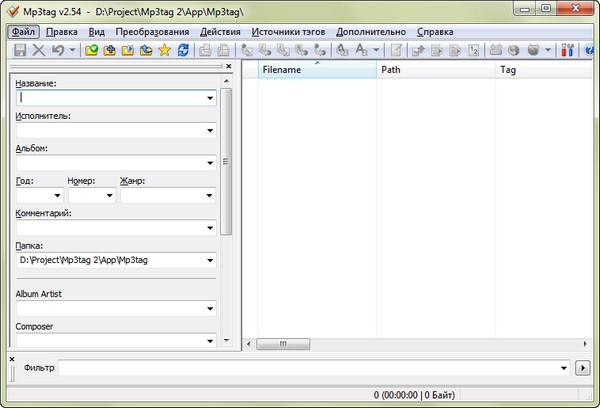Click the blue Refresh arrows icon
Image resolution: width=600 pixels, height=408 pixels.
(183, 50)
